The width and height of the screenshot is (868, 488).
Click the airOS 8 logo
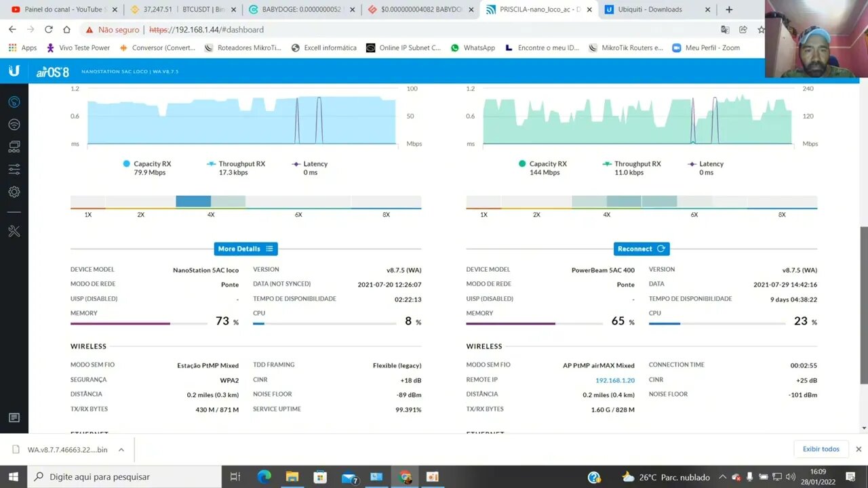click(x=52, y=71)
